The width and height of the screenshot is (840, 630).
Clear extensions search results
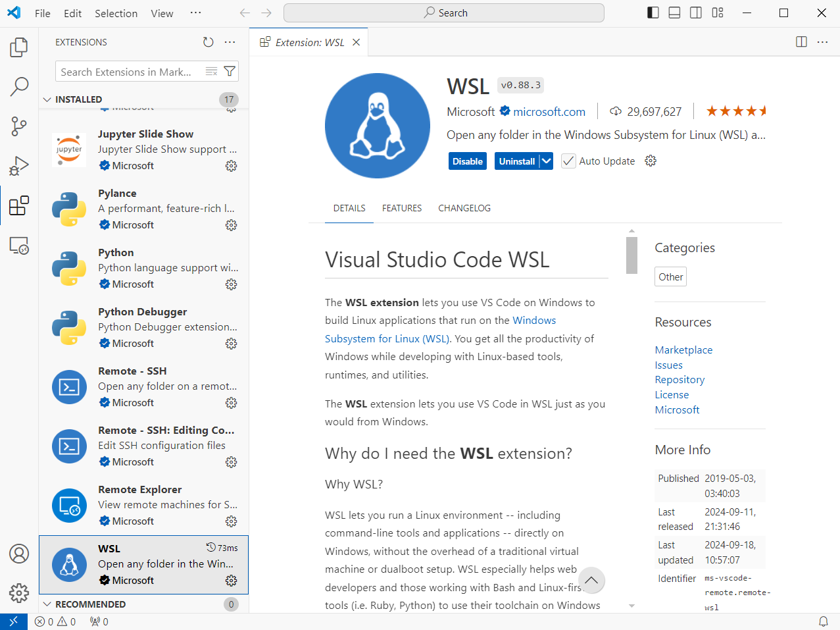click(x=211, y=71)
